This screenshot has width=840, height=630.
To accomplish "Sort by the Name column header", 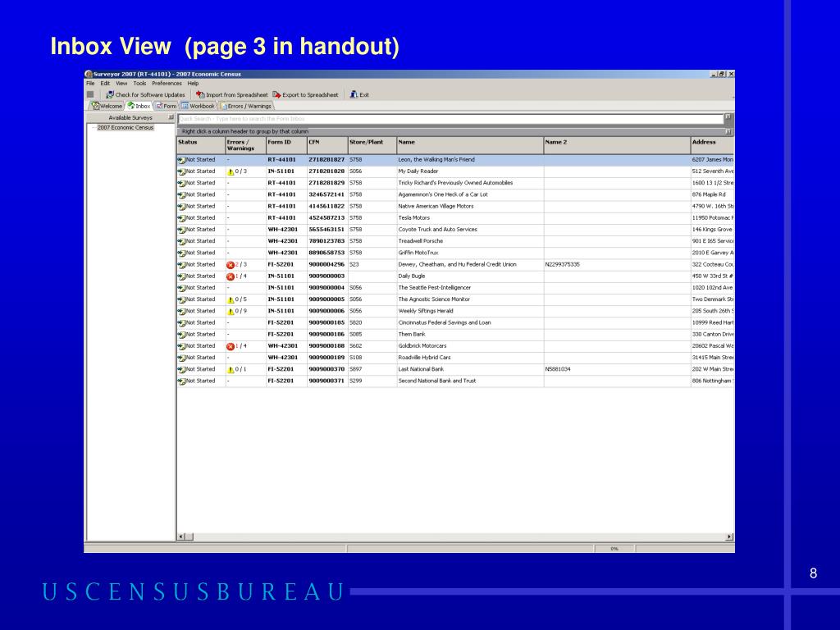I will point(470,145).
